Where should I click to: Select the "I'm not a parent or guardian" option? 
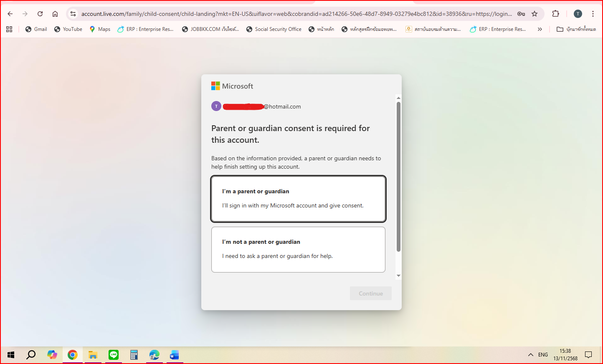click(298, 250)
